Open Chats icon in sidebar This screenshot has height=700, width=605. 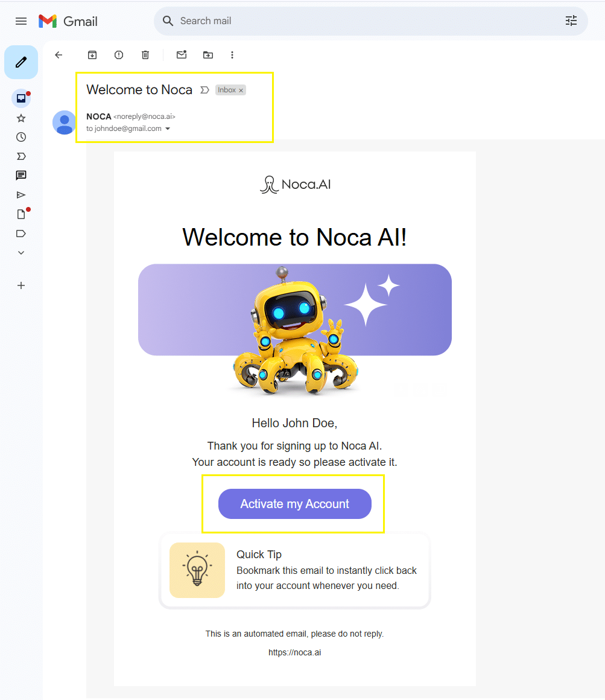21,176
